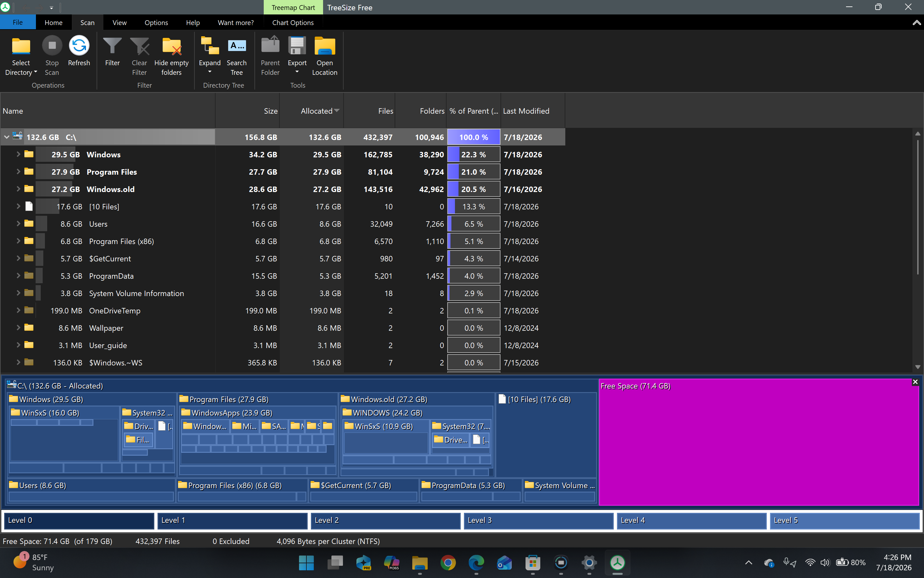This screenshot has height=578, width=924.
Task: Click the ProgramData folder icon in tree
Action: 29,275
